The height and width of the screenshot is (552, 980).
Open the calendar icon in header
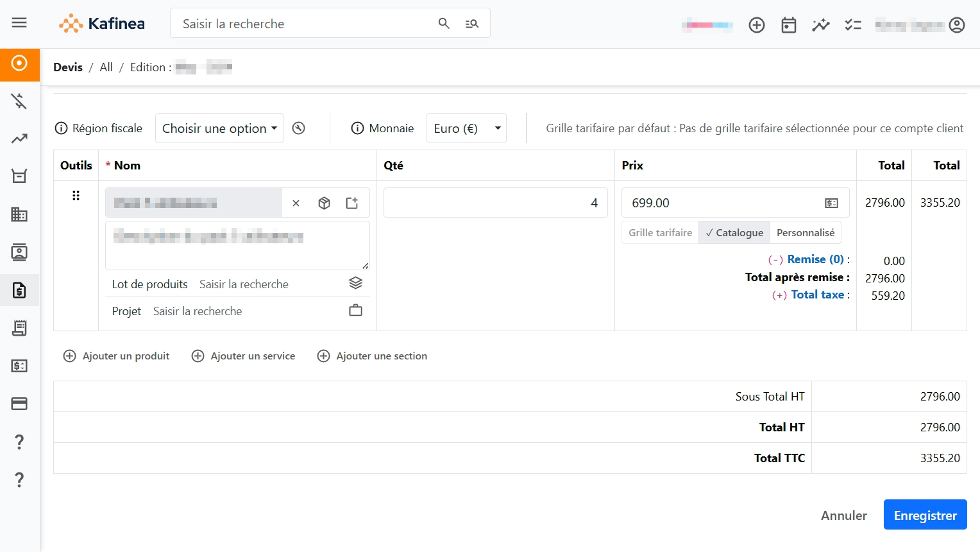(789, 25)
